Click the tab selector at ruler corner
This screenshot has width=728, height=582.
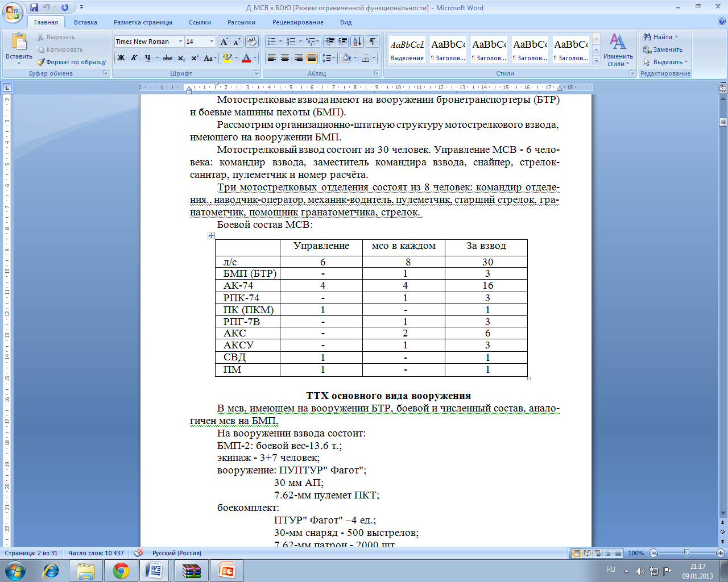coord(7,88)
